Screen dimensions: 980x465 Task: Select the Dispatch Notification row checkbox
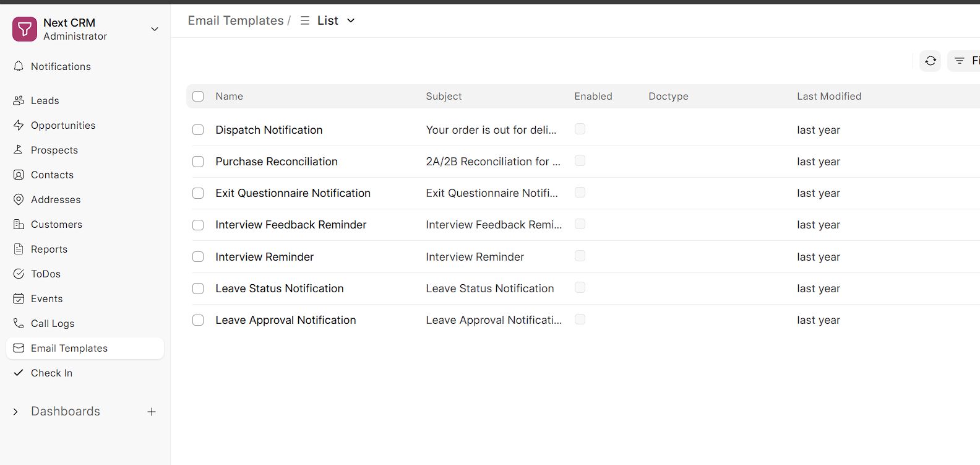pos(198,130)
